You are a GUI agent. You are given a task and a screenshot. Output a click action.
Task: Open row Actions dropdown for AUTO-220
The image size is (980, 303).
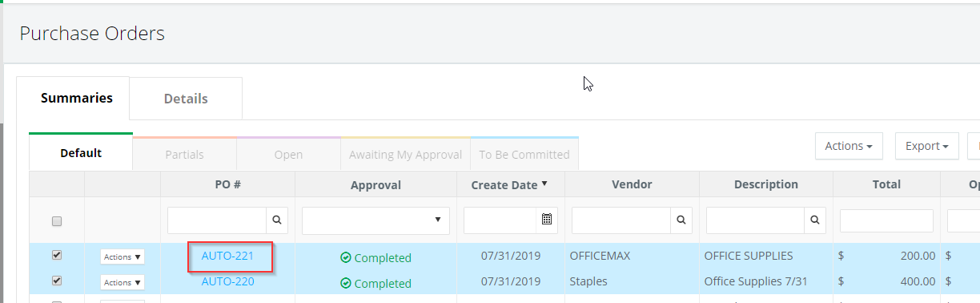(x=122, y=283)
